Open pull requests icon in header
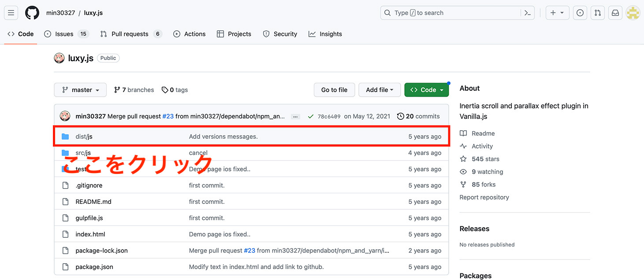 coord(598,13)
